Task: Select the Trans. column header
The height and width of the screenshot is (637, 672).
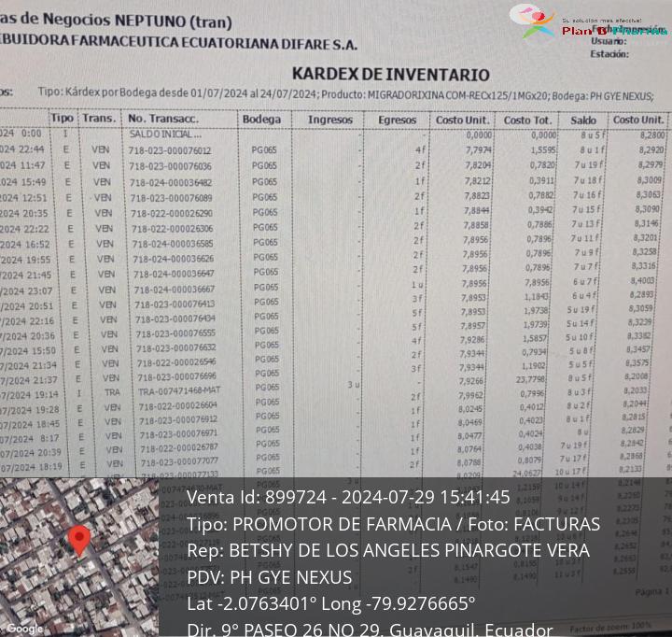Action: [99, 119]
